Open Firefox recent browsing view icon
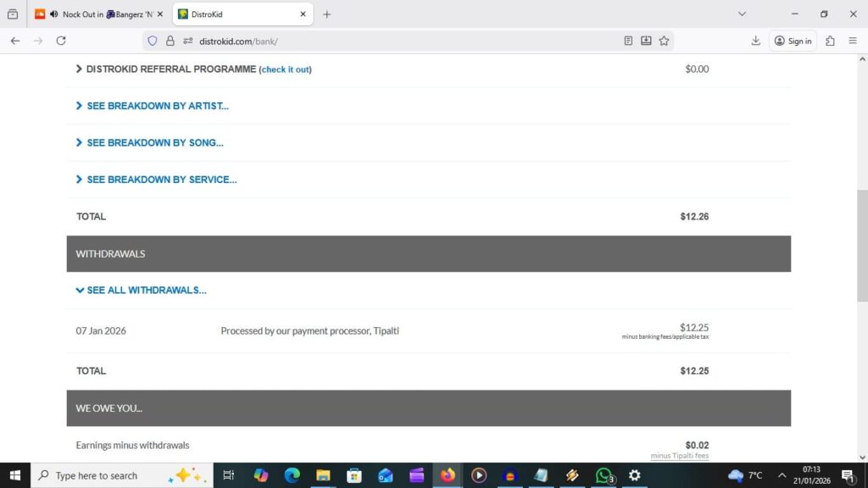This screenshot has width=868, height=488. 13,14
